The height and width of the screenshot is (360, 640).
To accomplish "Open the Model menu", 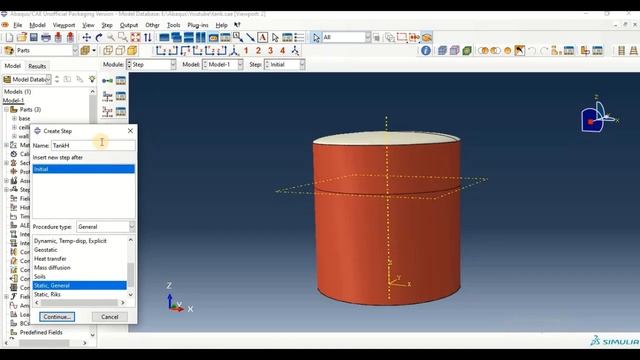I will tap(37, 25).
